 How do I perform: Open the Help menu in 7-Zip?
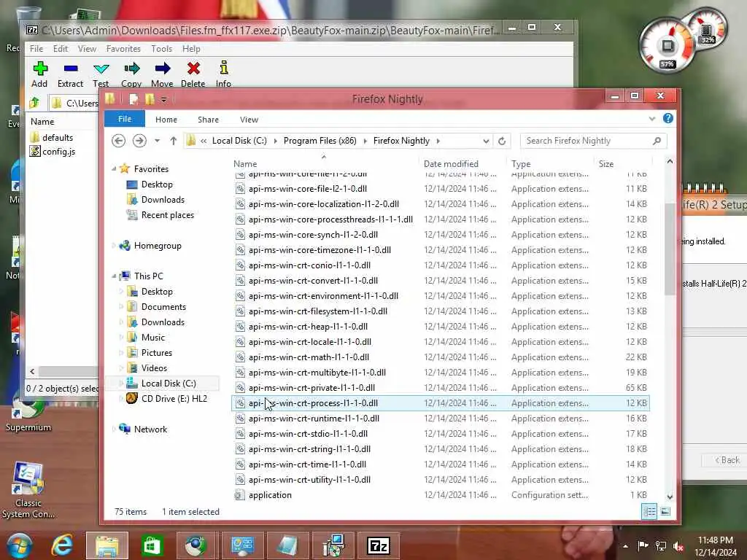[x=191, y=49]
